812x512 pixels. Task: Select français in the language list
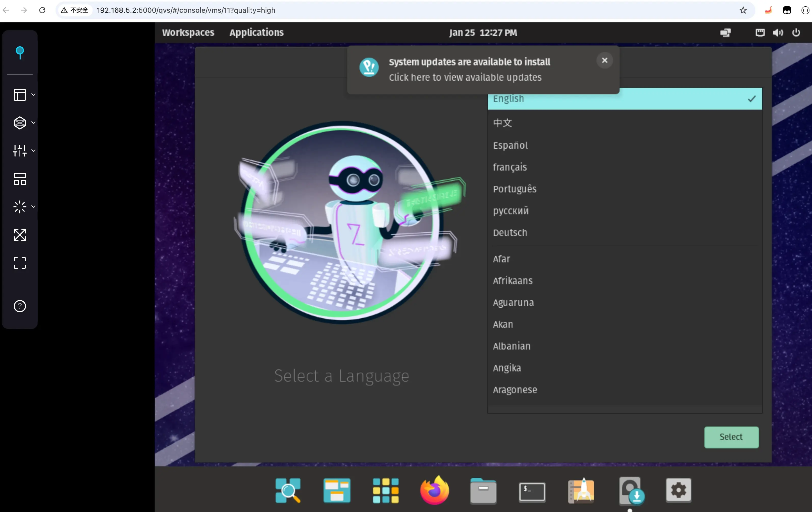pyautogui.click(x=625, y=167)
